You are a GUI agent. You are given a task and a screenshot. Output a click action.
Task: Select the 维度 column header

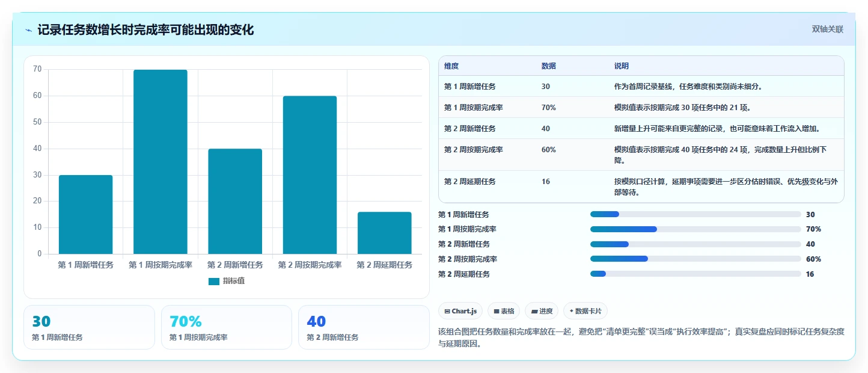(451, 66)
